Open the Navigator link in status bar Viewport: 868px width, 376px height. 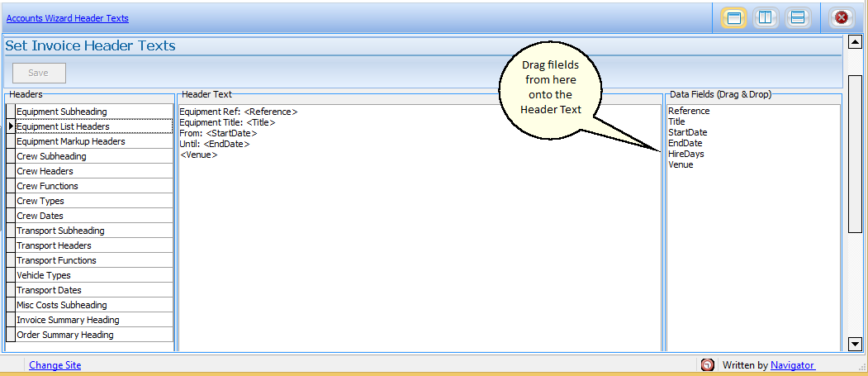pos(792,365)
